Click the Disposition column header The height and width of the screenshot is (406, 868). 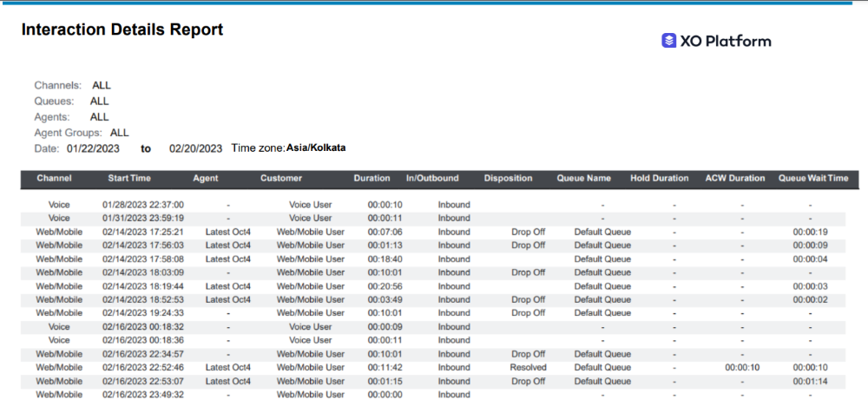508,179
